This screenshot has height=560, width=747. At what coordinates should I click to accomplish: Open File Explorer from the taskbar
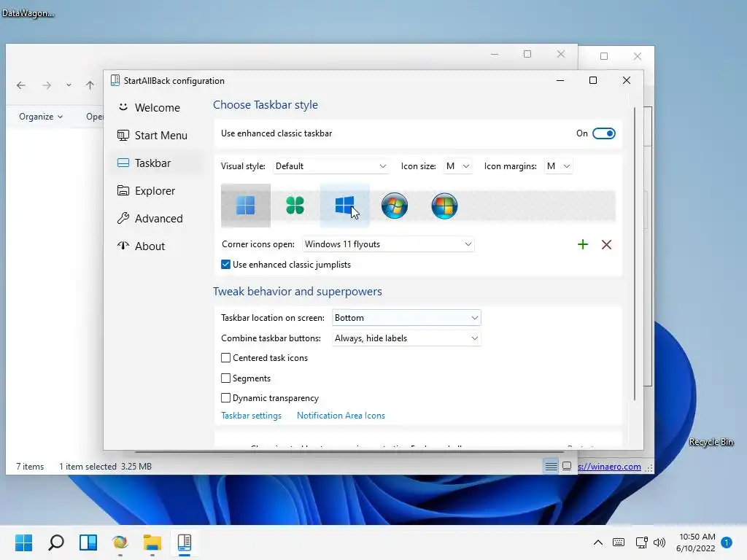[x=152, y=542]
